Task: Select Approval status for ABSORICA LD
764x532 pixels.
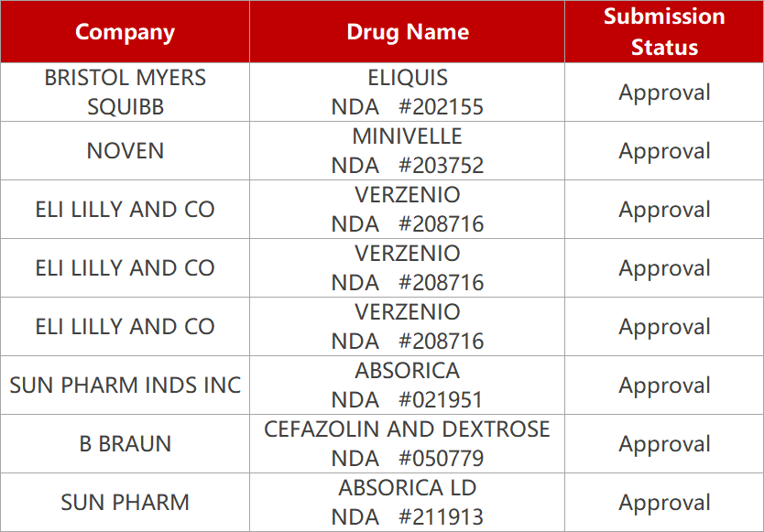Action: click(664, 503)
